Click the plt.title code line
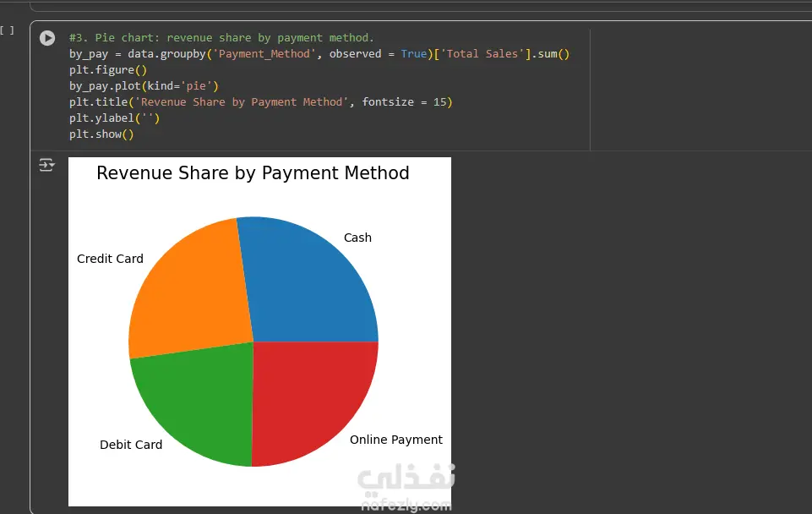The width and height of the screenshot is (812, 514). (x=261, y=102)
